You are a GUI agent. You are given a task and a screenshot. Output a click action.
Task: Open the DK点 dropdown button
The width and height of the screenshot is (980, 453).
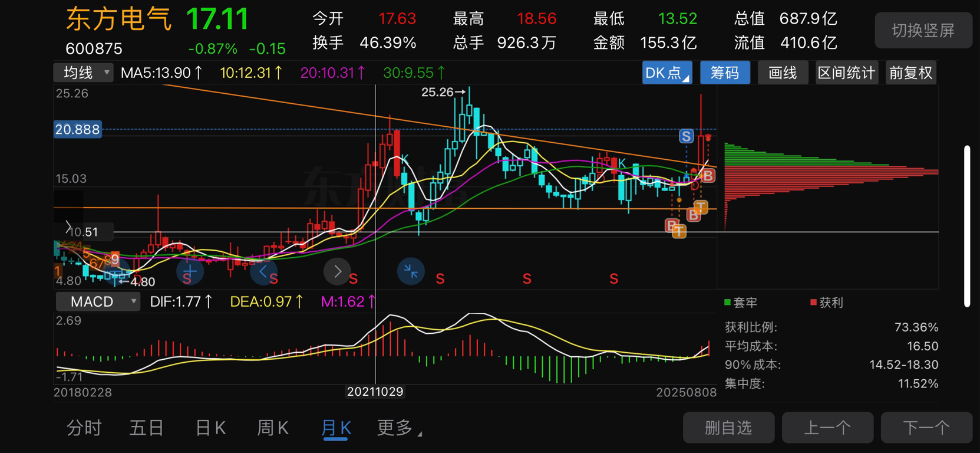click(x=667, y=73)
